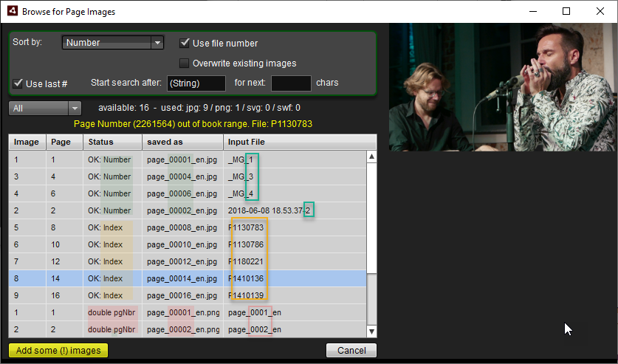
Task: Click the scrollbar down arrow
Action: pyautogui.click(x=371, y=332)
